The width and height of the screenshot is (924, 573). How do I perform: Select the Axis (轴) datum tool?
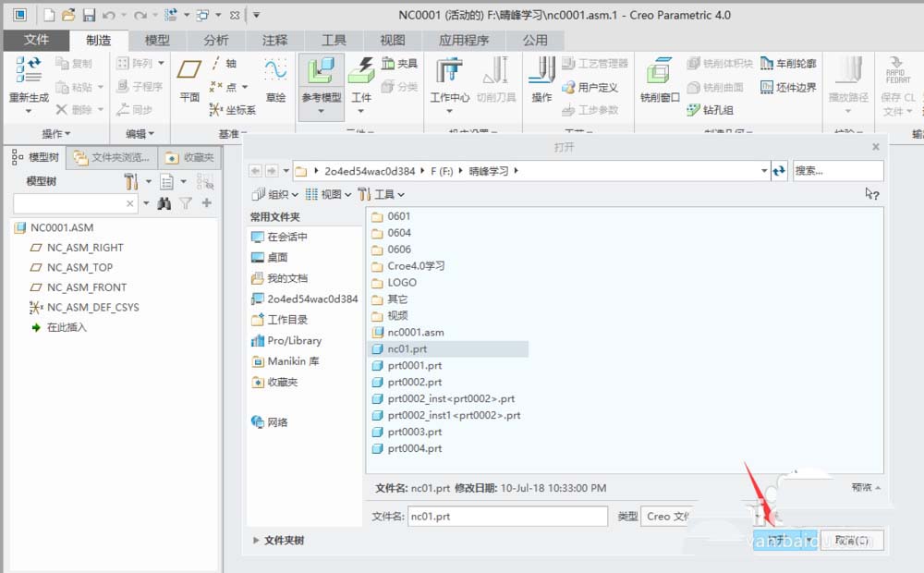pos(224,63)
